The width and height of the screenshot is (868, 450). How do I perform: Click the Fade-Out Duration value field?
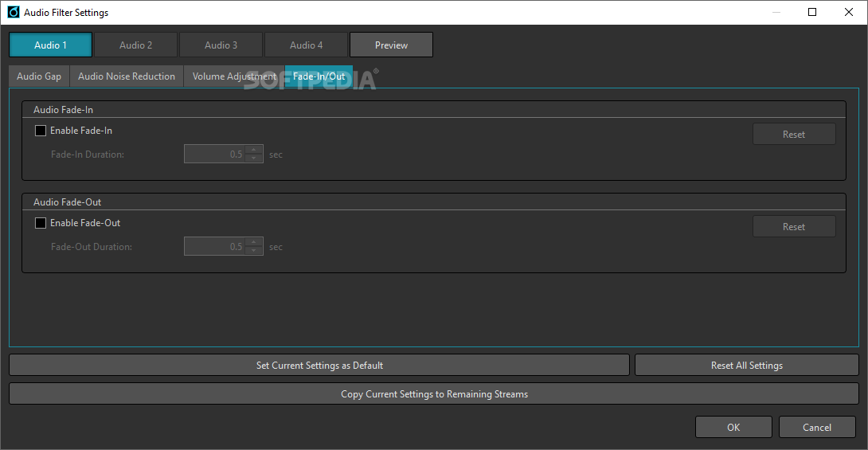pyautogui.click(x=214, y=247)
